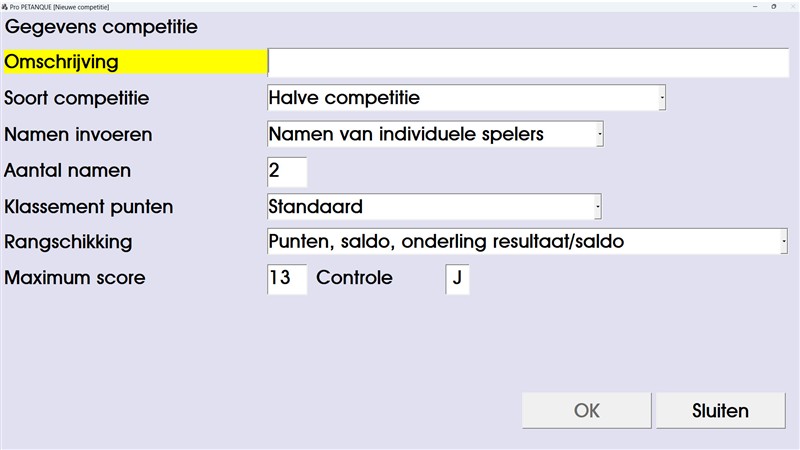
Task: Click the Aantal namen number field
Action: coord(287,171)
